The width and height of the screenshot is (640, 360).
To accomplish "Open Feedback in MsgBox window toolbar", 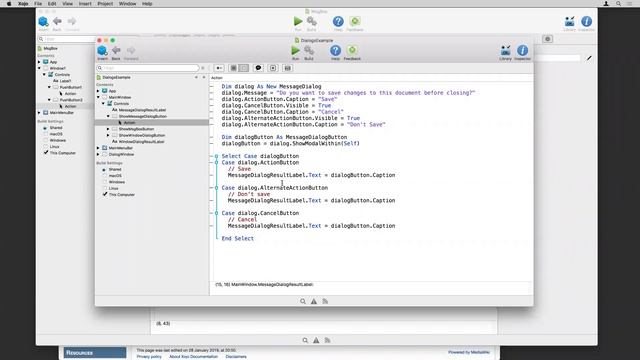I will coord(355,21).
